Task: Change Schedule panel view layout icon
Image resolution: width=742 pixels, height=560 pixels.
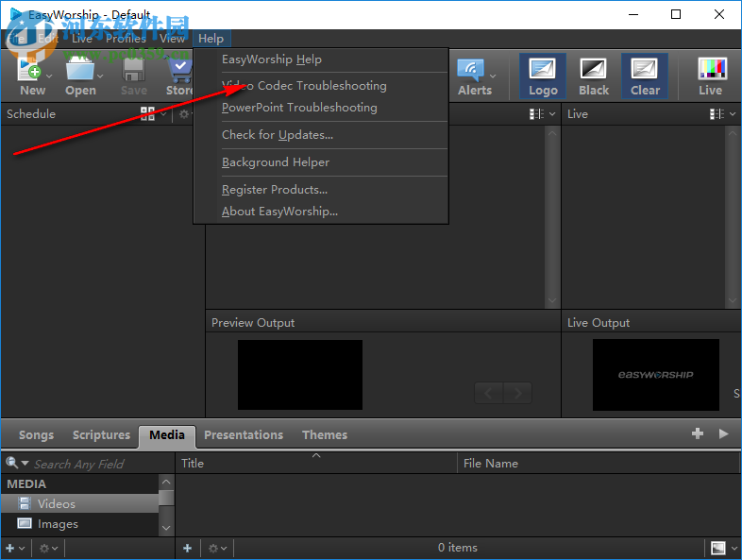Action: pos(147,113)
